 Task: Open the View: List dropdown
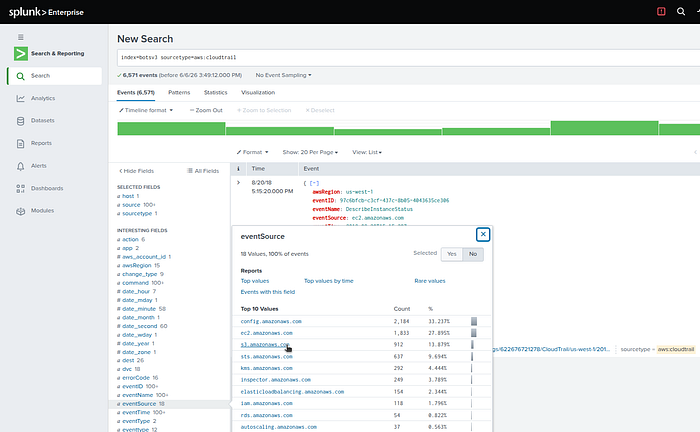367,152
